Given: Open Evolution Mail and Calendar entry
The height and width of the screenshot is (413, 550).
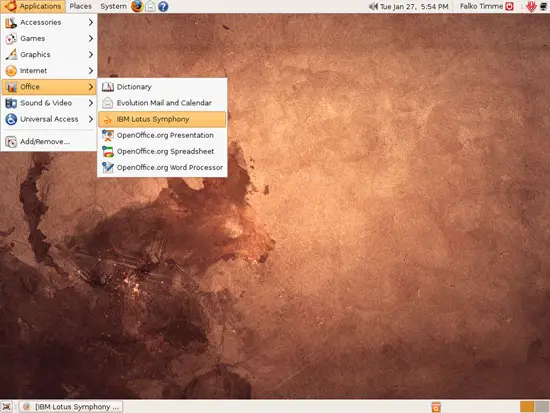Looking at the screenshot, I should pyautogui.click(x=162, y=103).
